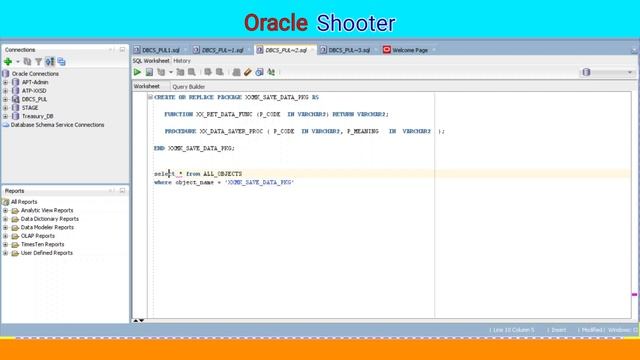The image size is (640, 360).
Task: Open the editor tab list dropdown
Action: (634, 51)
